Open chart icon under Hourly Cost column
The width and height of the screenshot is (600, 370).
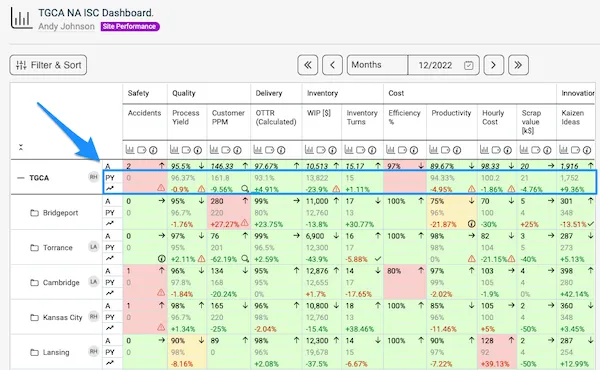pos(484,150)
